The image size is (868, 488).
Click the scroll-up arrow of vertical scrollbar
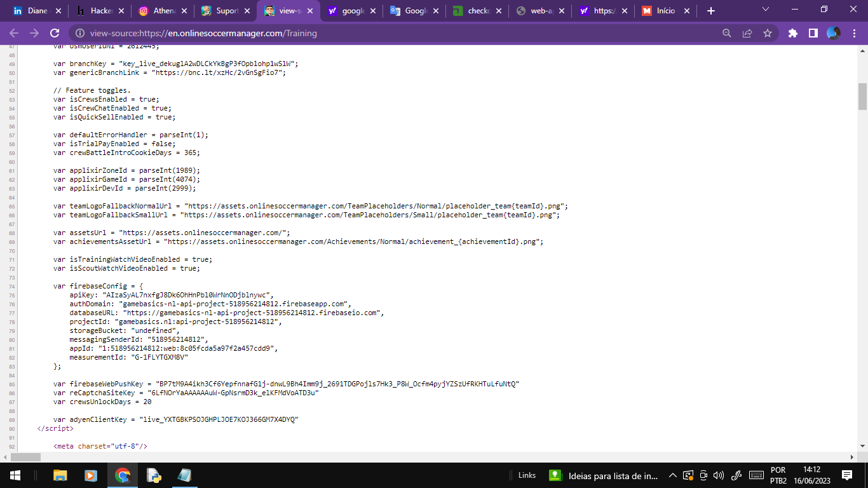point(862,50)
